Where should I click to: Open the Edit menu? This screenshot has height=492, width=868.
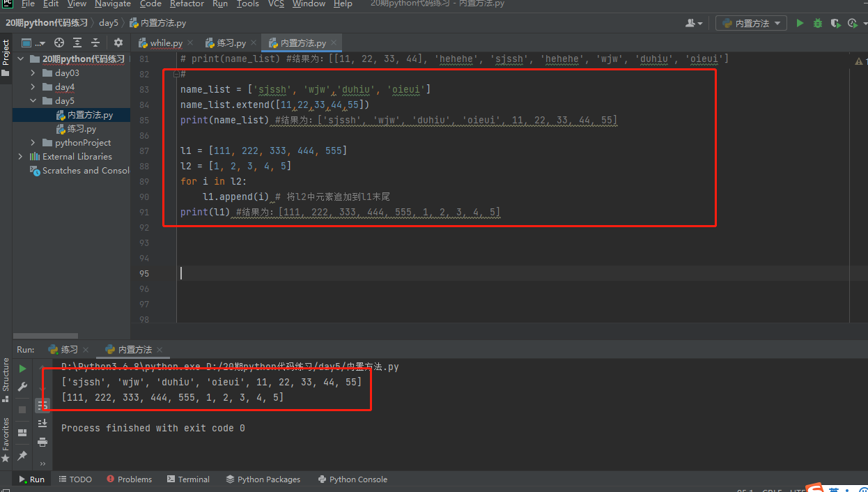(51, 4)
